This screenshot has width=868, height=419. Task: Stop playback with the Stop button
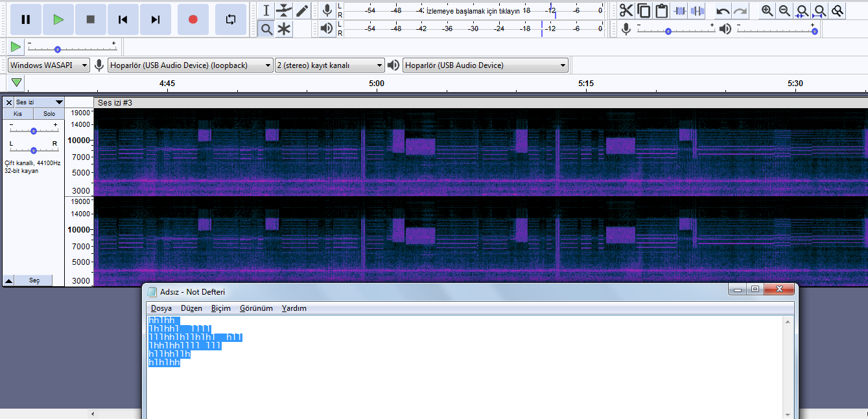(91, 19)
